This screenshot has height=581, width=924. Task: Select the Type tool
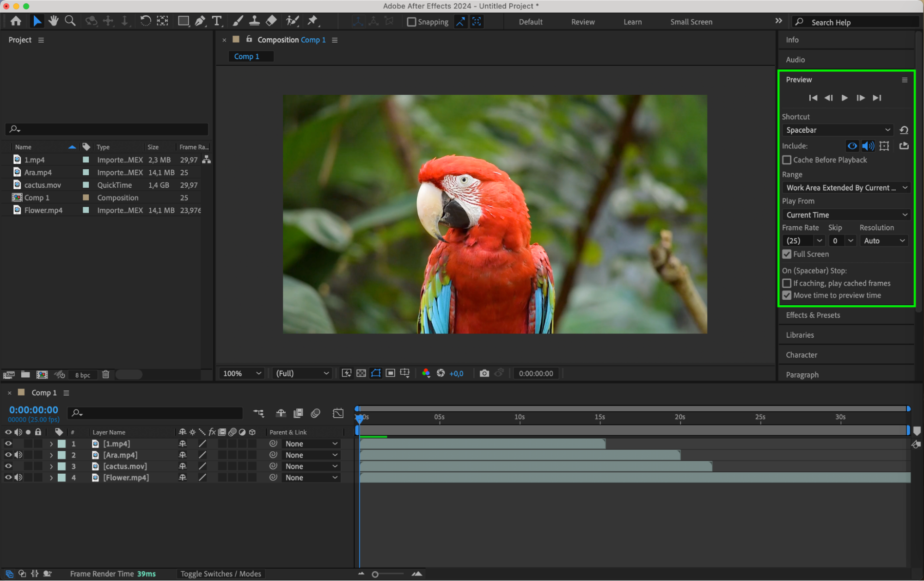tap(216, 21)
